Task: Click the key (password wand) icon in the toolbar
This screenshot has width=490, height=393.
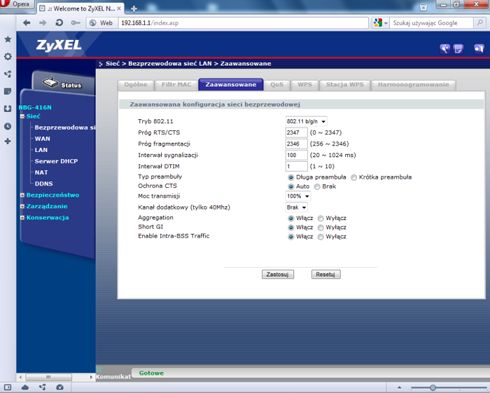Action: (75, 23)
